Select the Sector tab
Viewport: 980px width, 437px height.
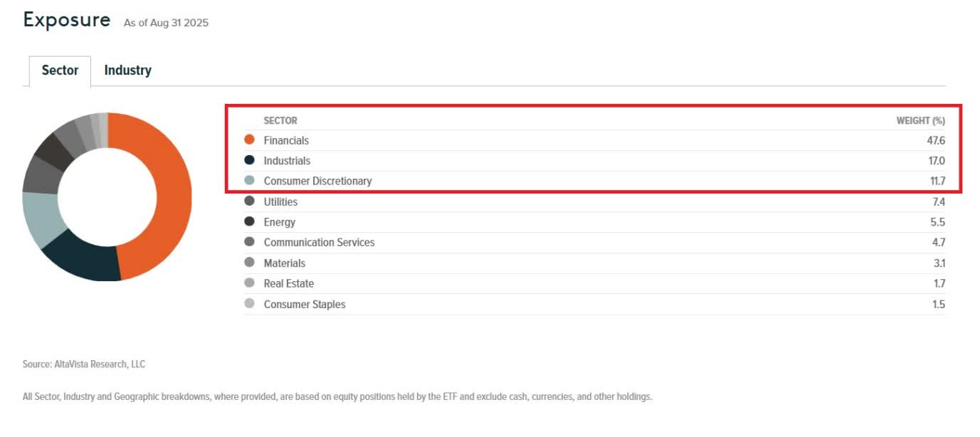60,70
